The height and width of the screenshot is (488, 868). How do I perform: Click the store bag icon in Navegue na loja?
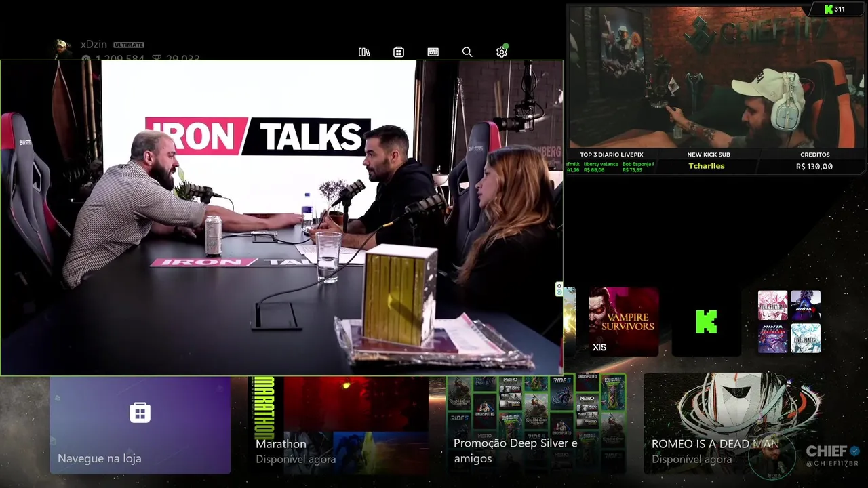point(140,412)
